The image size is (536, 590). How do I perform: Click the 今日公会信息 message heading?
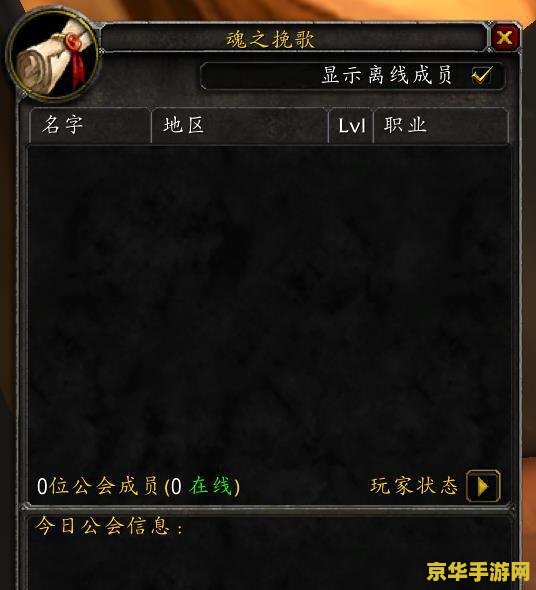(x=108, y=526)
